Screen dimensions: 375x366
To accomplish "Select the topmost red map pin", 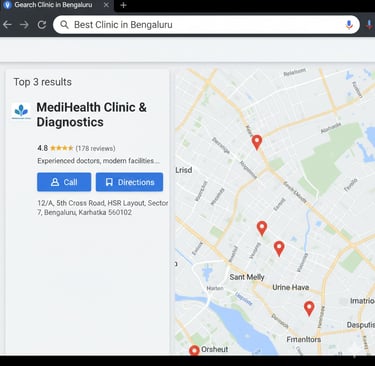I will pyautogui.click(x=257, y=142).
